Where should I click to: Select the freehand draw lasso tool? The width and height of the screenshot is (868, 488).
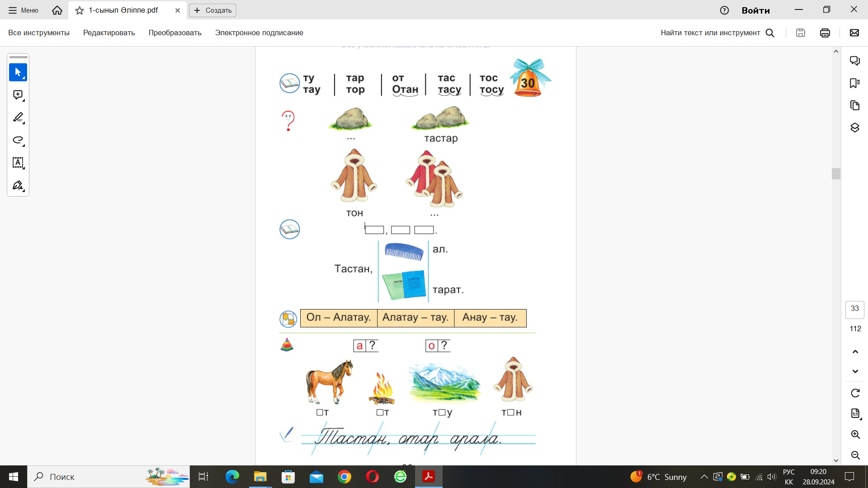point(18,140)
